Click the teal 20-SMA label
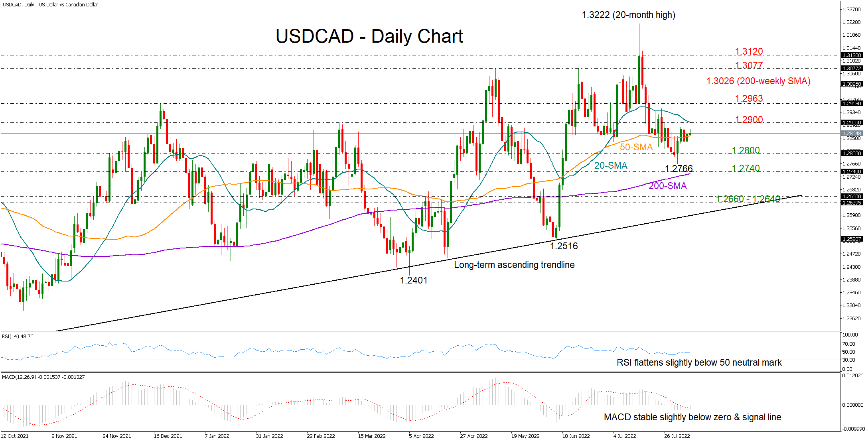The height and width of the screenshot is (441, 868). 610,165
